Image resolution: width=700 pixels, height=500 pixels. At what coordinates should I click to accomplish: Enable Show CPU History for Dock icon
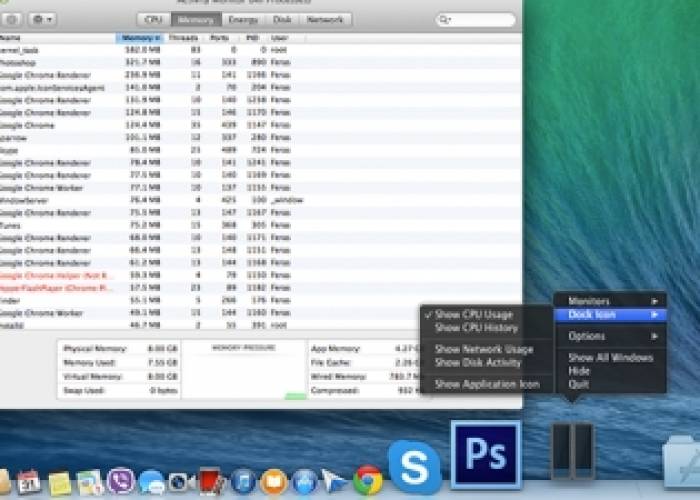tap(476, 328)
